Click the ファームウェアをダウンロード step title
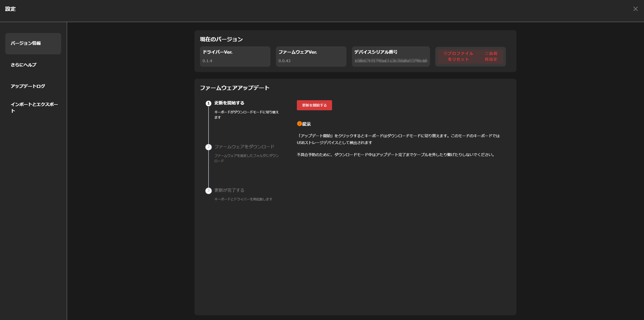 [244, 147]
